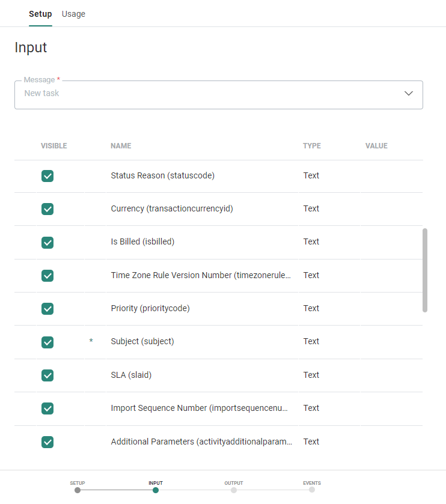Uncheck the Is Billed checkbox
Viewport: 446px width, 504px height.
(47, 242)
